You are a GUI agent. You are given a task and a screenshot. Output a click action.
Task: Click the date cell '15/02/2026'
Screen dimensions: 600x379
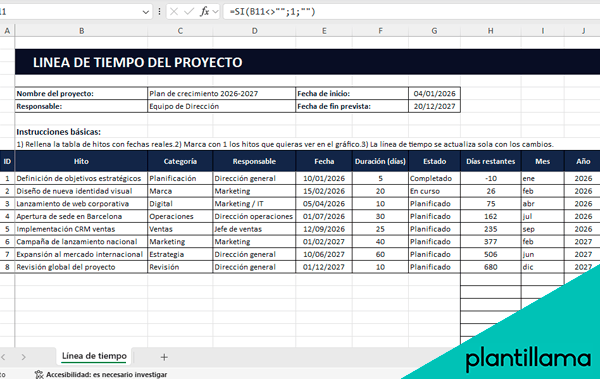pos(324,191)
